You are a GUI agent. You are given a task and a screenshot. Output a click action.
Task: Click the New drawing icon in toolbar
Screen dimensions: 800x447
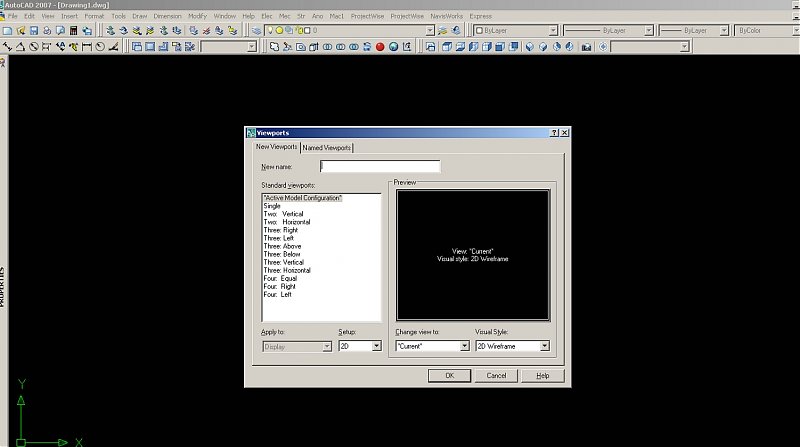[x=7, y=31]
